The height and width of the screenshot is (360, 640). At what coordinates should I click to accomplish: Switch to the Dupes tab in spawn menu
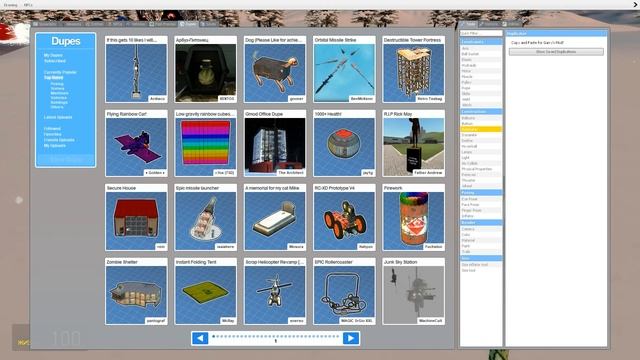click(x=188, y=24)
